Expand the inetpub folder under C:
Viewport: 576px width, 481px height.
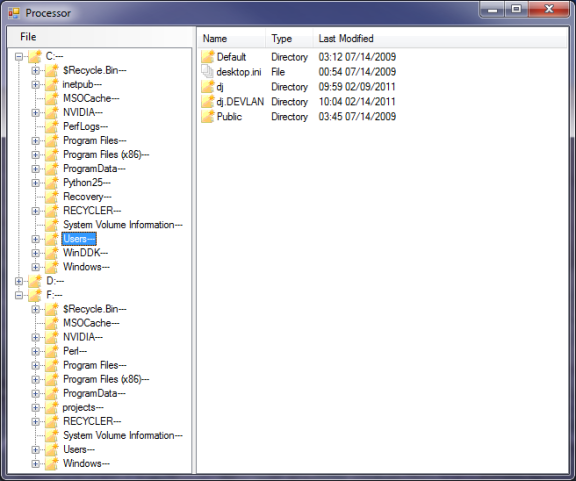pyautogui.click(x=35, y=85)
